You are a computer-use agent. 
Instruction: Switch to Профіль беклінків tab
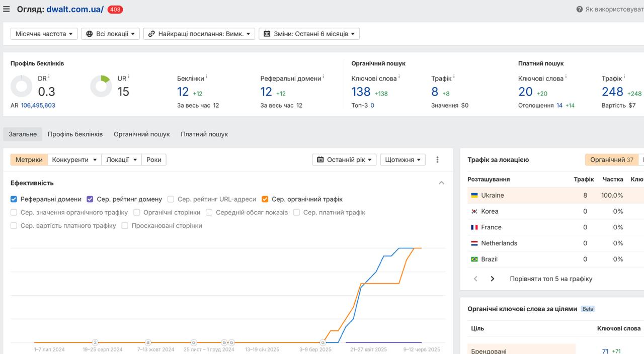click(x=75, y=134)
